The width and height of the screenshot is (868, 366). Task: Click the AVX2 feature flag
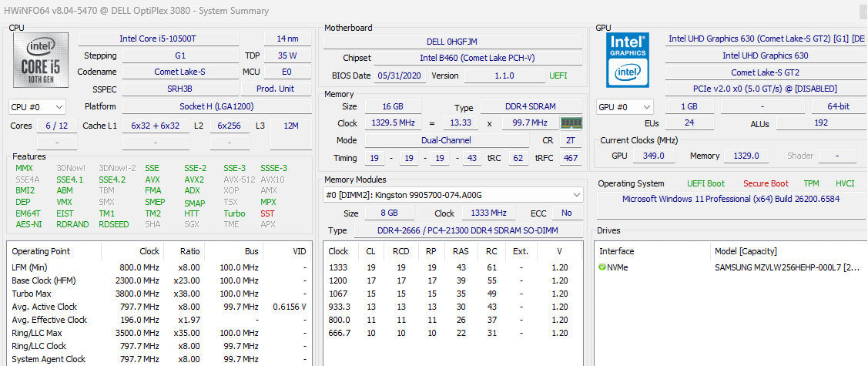tap(194, 180)
